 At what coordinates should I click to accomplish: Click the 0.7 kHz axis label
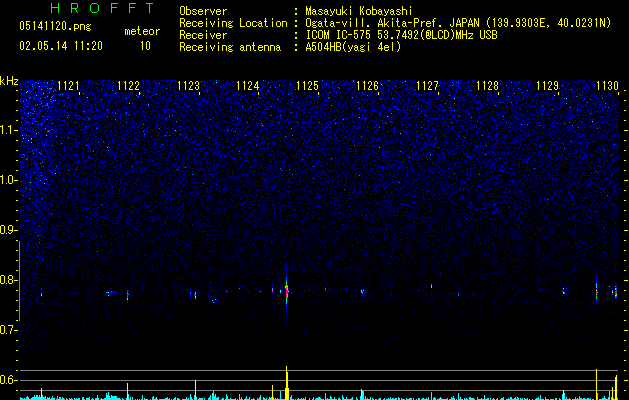9,330
